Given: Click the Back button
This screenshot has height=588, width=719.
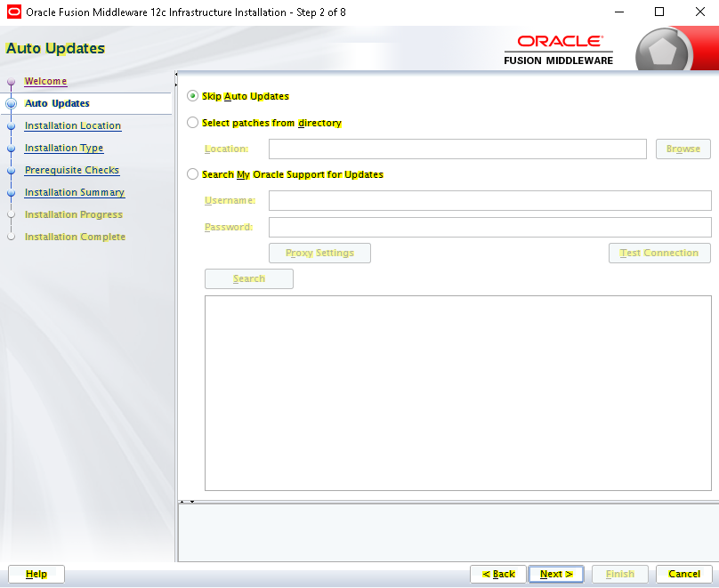Looking at the screenshot, I should (498, 574).
